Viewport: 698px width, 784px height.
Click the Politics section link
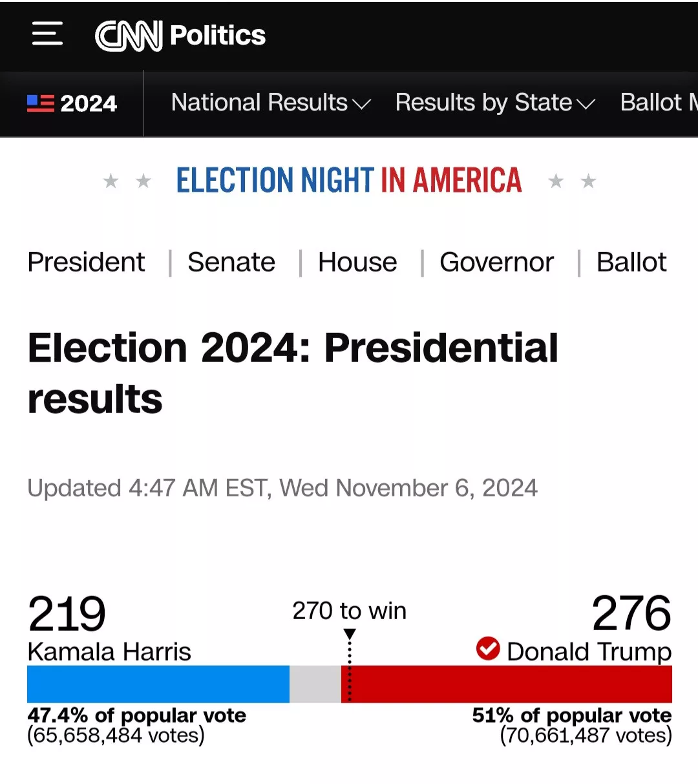point(218,36)
